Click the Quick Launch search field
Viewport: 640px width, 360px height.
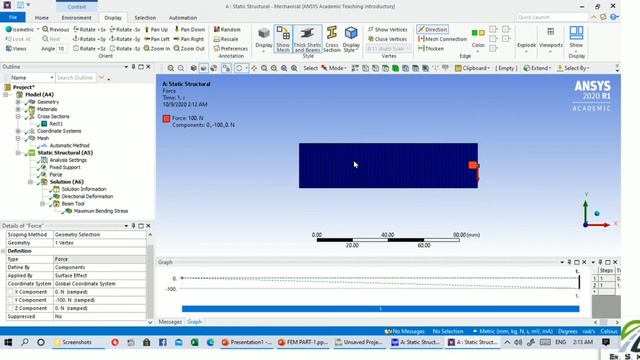tap(552, 17)
